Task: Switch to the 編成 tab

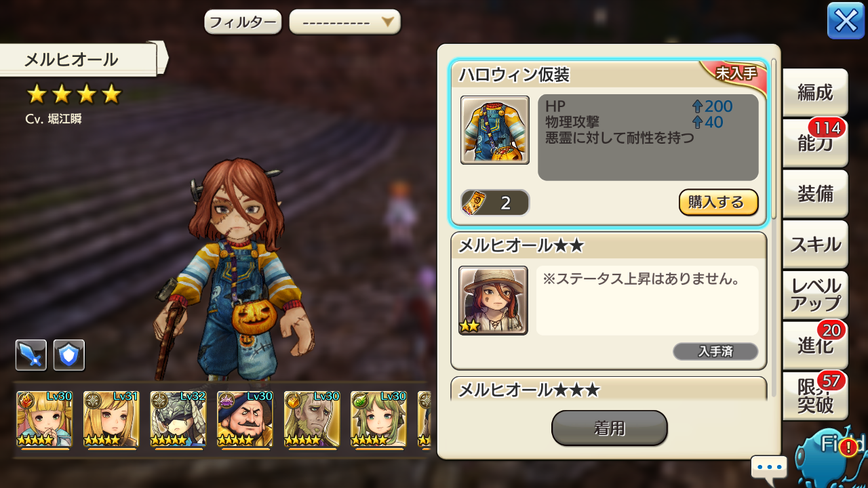Action: point(815,92)
